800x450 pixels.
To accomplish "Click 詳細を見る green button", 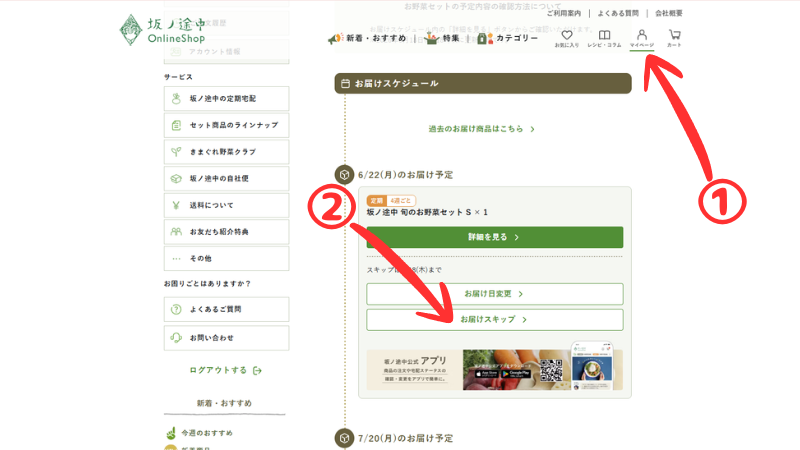I will (495, 237).
